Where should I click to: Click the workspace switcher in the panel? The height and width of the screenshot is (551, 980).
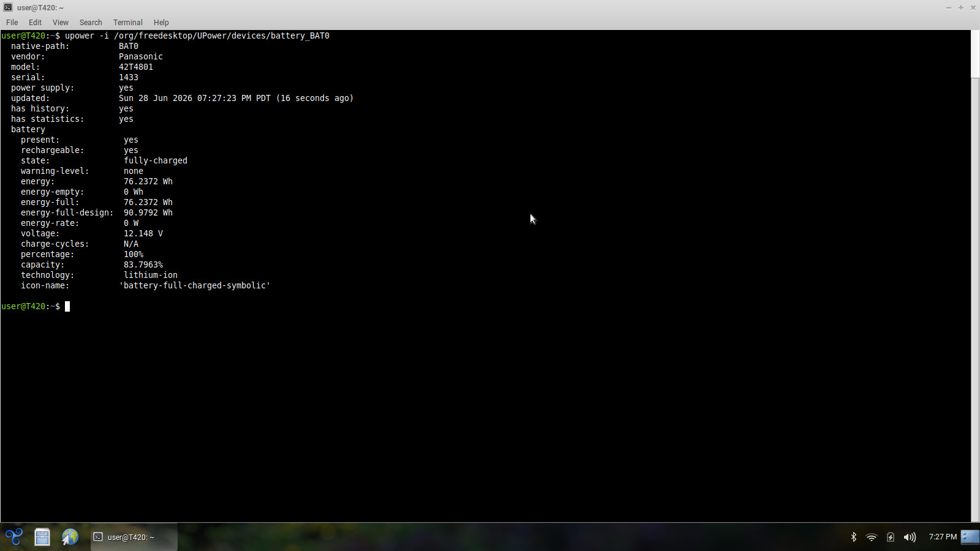point(970,537)
